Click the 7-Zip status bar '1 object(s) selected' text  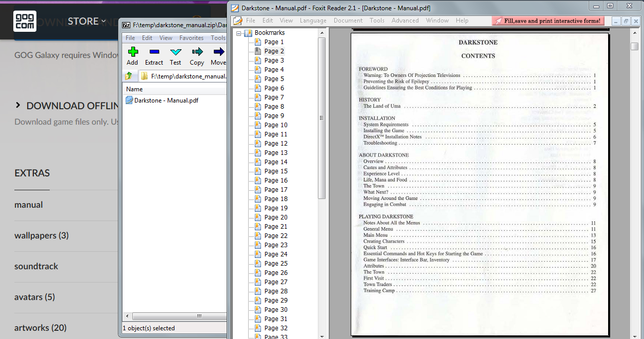149,328
